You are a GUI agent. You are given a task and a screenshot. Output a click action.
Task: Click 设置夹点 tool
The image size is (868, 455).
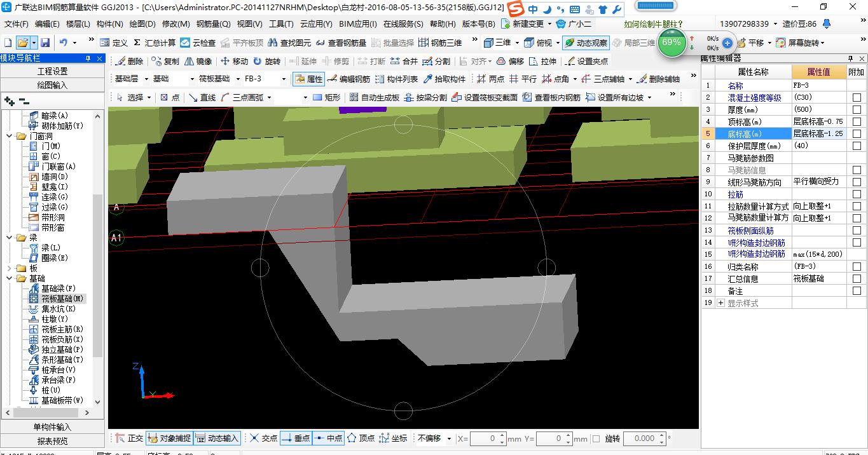(586, 62)
